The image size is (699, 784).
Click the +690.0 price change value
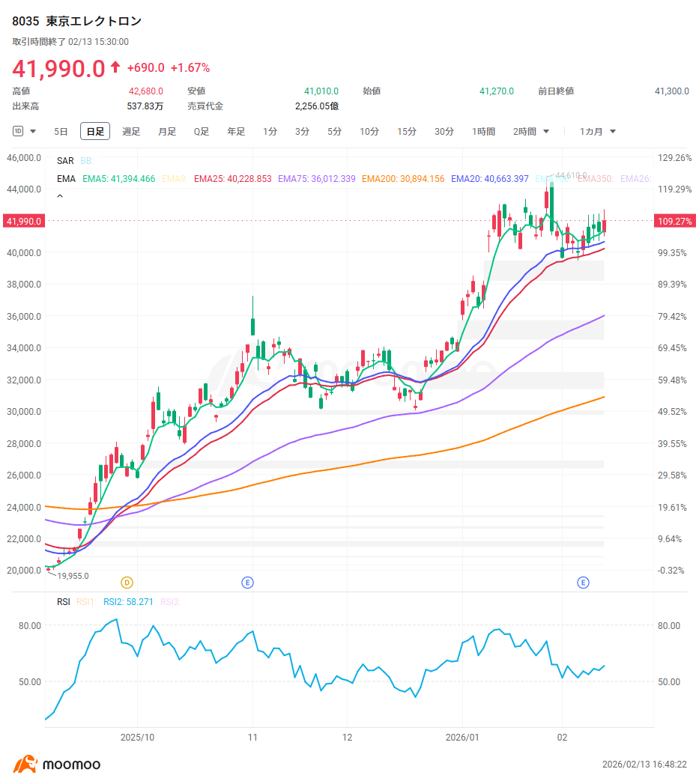click(145, 67)
